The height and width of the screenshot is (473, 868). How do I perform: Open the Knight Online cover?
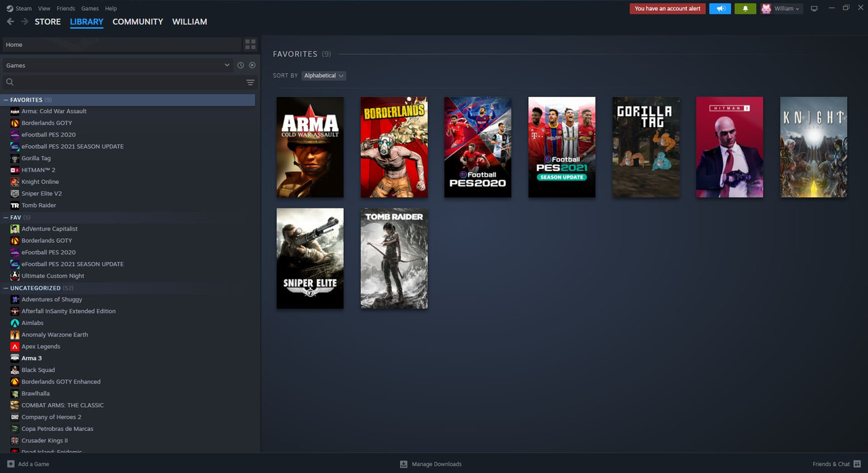[x=814, y=147]
